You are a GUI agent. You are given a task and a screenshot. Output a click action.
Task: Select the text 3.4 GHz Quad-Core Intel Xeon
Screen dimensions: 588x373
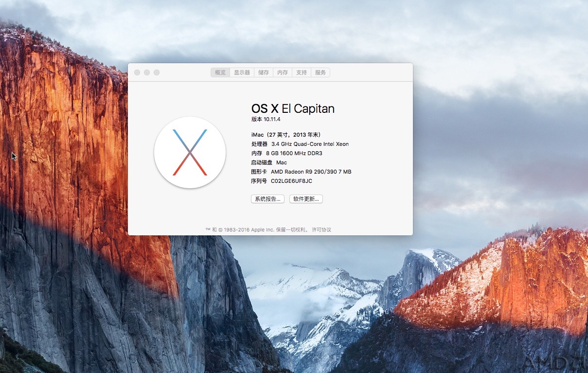pos(310,144)
